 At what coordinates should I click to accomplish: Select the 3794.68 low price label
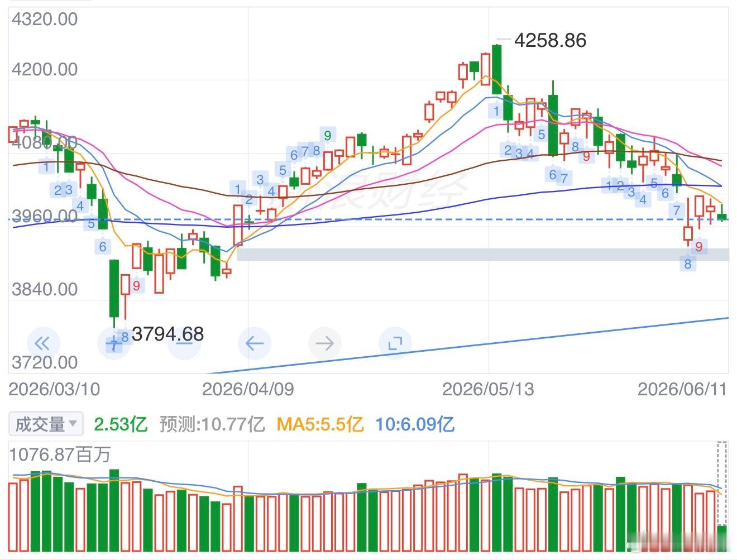[168, 334]
